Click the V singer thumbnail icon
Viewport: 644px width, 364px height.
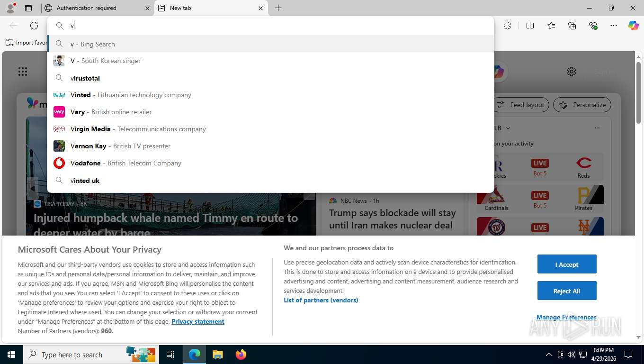tap(59, 61)
